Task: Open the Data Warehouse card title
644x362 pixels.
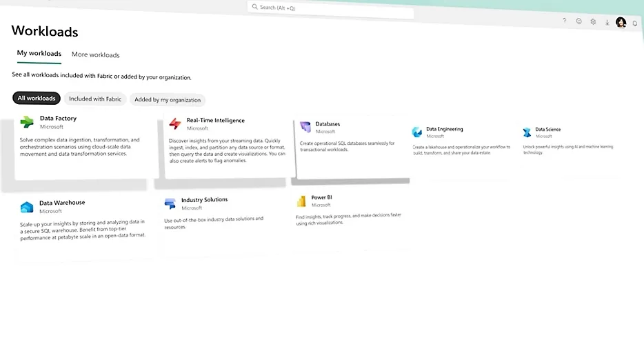Action: (62, 203)
